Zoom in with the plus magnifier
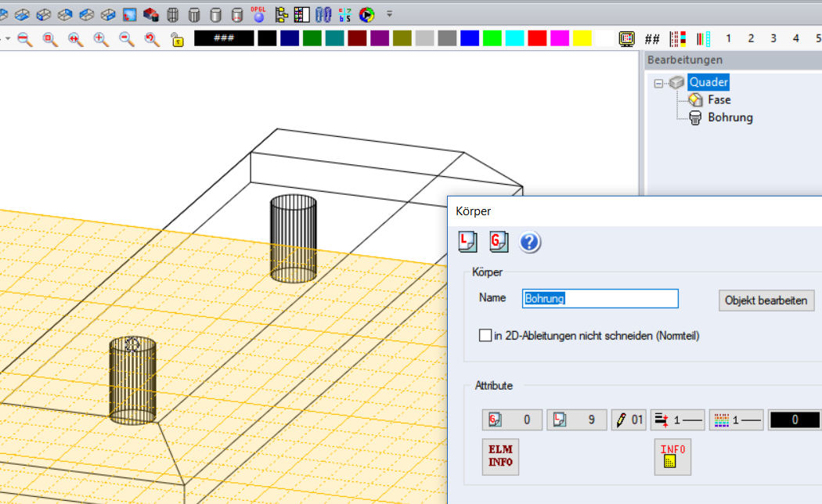 click(101, 39)
